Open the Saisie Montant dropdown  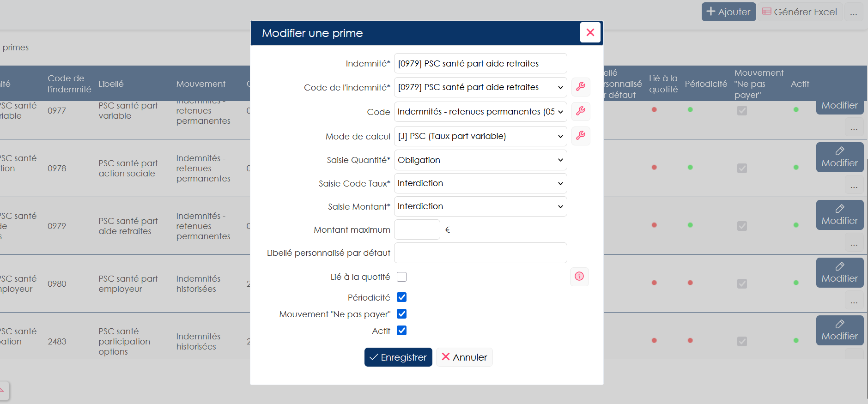tap(480, 206)
